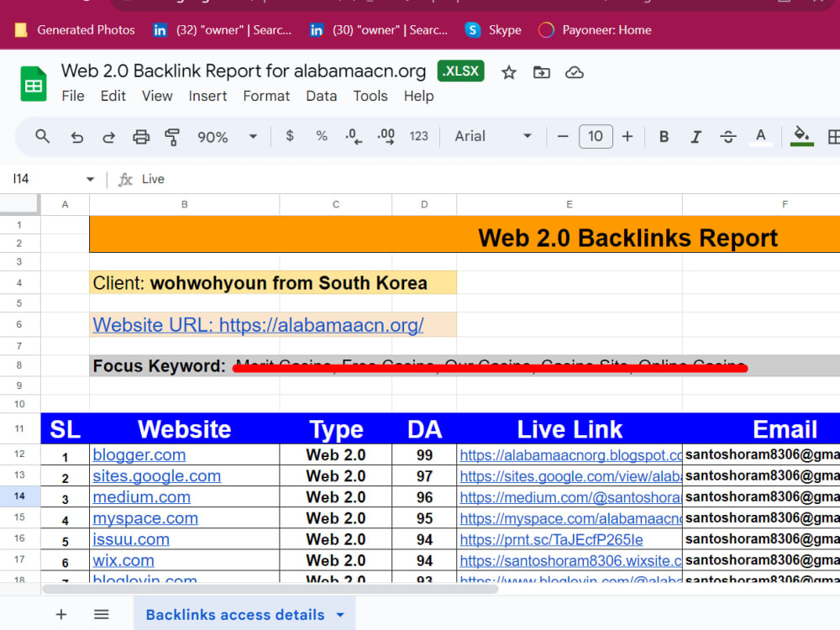Open the Help menu
Viewport: 840px width, 630px height.
[x=418, y=96]
